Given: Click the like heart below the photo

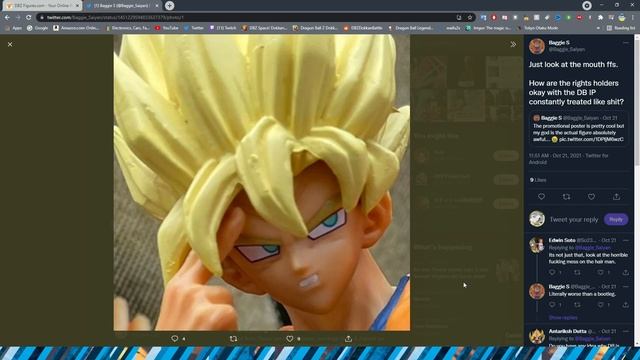Looking at the screenshot, I should click(290, 338).
